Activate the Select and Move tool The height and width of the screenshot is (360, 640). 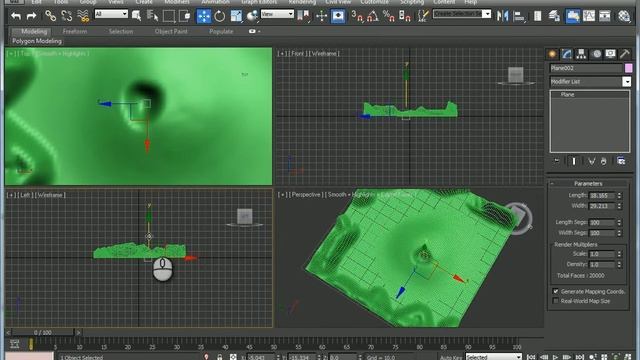point(204,16)
